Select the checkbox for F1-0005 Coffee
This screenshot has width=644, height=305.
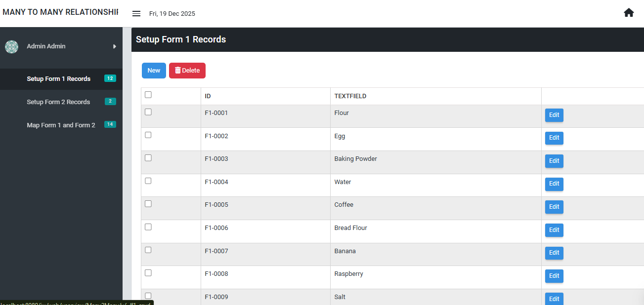point(148,204)
